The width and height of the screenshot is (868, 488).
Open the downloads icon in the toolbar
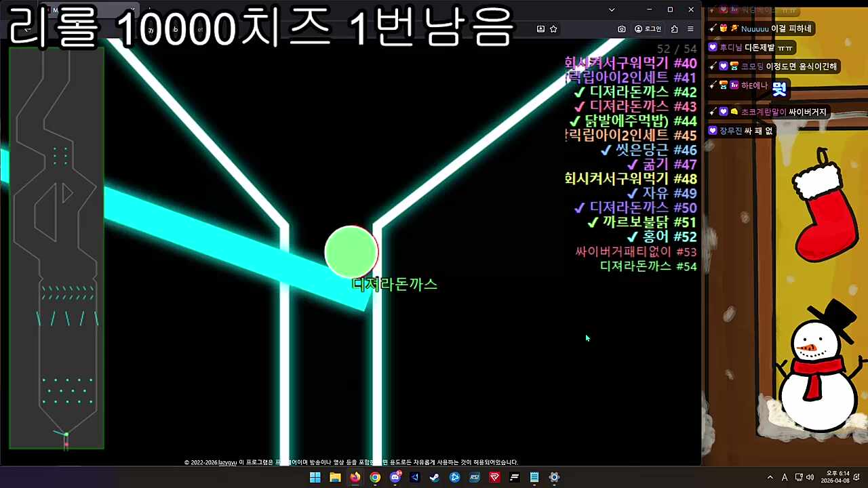[540, 28]
